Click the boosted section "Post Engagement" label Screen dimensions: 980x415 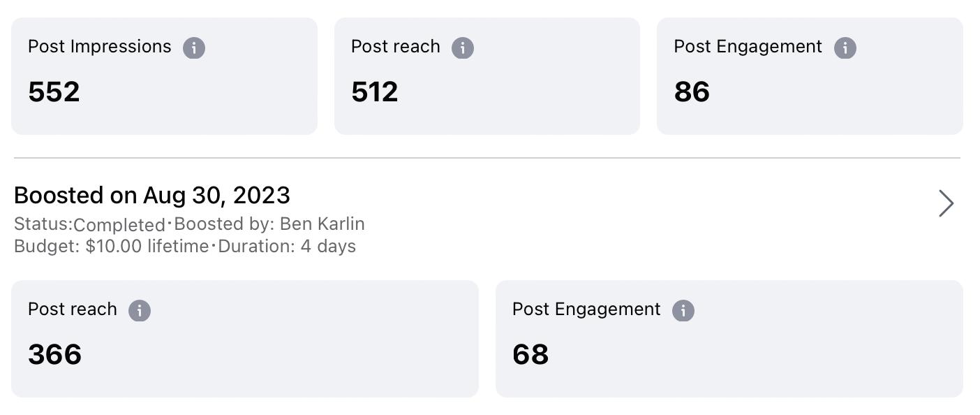[x=586, y=310]
